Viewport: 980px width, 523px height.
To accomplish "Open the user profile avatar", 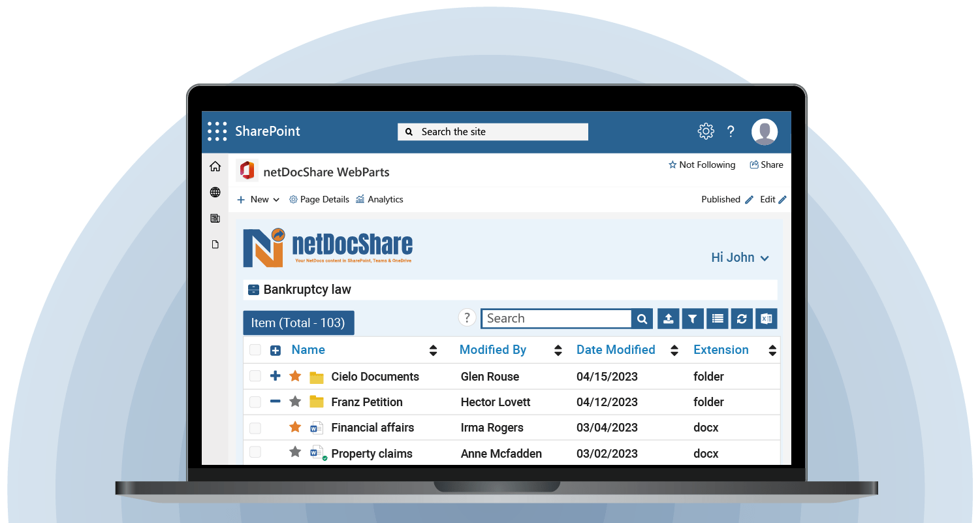I will [x=764, y=131].
